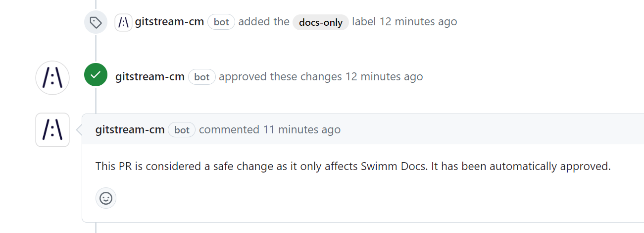Click the docs-only label badge
This screenshot has width=644, height=233.
tap(321, 22)
